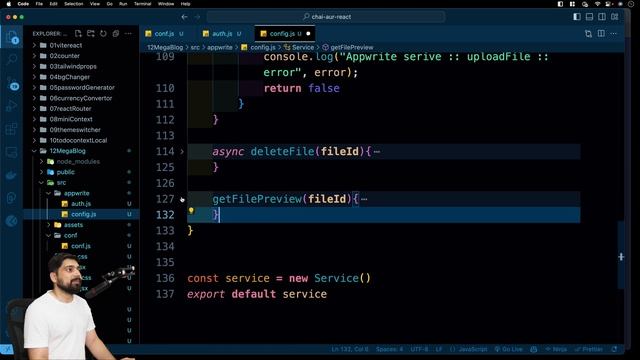The image size is (640, 360).
Task: Click the Open Changes icon in editor toolbar
Action: [588, 33]
